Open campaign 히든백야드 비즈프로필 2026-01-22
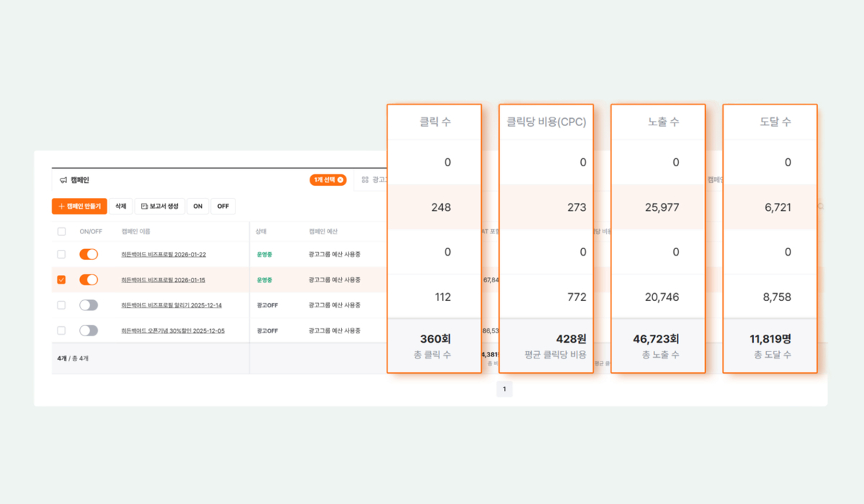864x504 pixels. coord(163,254)
